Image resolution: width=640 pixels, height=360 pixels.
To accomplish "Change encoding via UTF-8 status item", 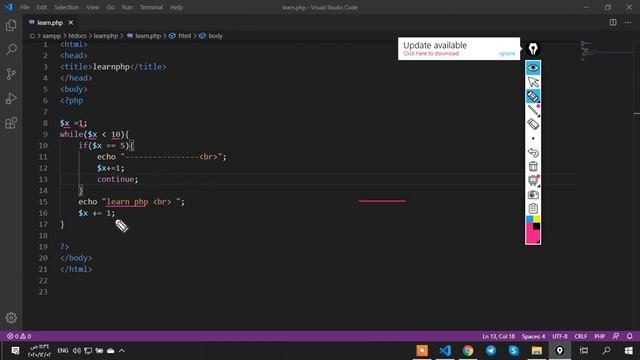I will 560,336.
